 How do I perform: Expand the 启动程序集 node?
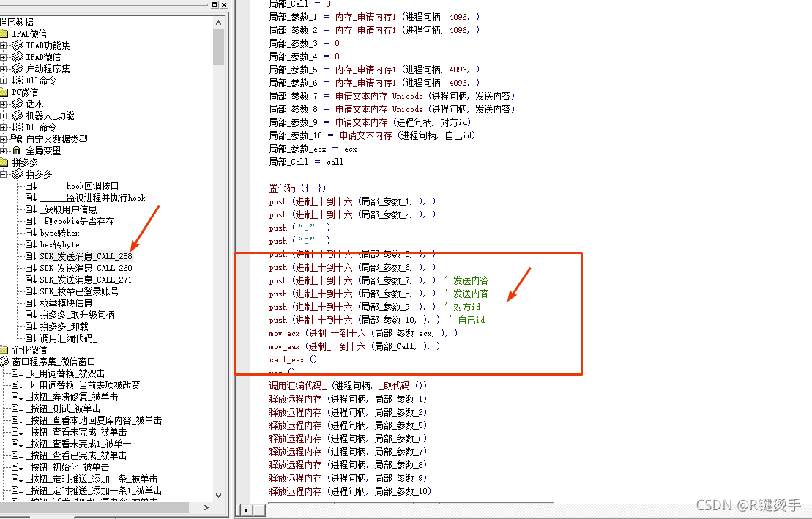pyautogui.click(x=3, y=68)
